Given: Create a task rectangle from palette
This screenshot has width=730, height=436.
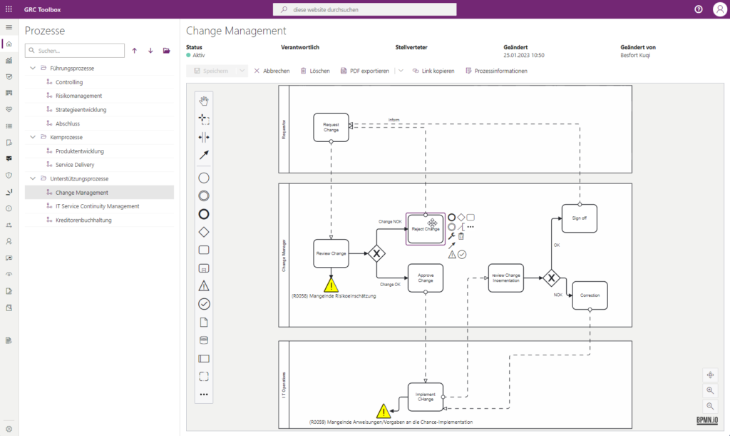Looking at the screenshot, I should pos(204,250).
